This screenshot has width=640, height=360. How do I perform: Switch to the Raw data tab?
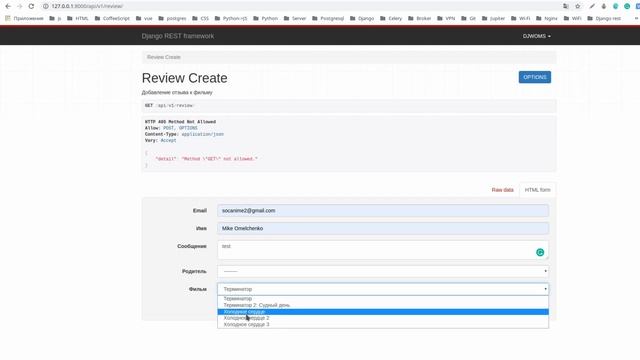pyautogui.click(x=502, y=190)
